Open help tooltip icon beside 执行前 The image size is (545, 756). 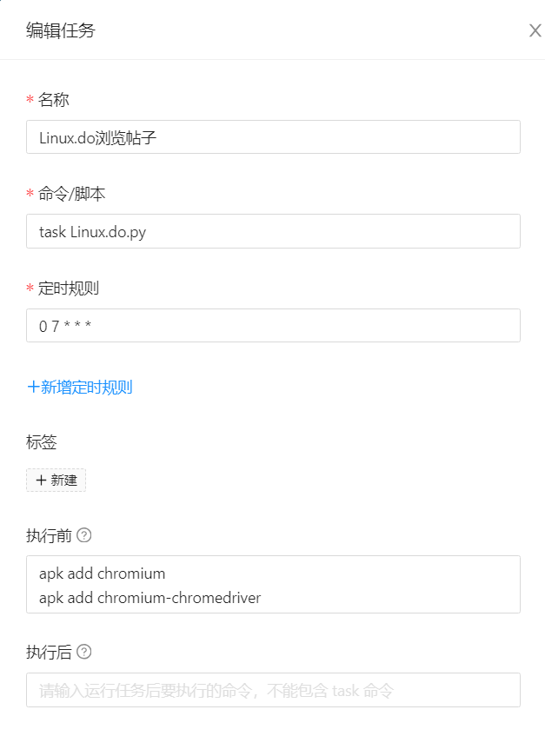84,534
